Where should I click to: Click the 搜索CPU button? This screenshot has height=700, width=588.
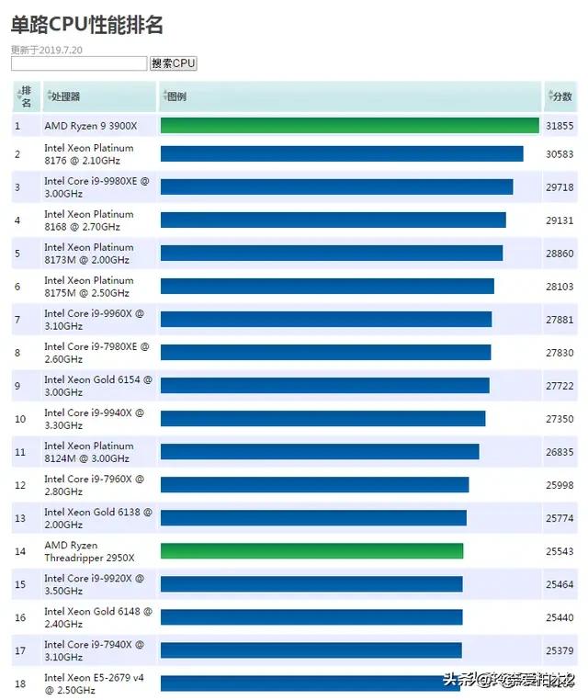174,63
